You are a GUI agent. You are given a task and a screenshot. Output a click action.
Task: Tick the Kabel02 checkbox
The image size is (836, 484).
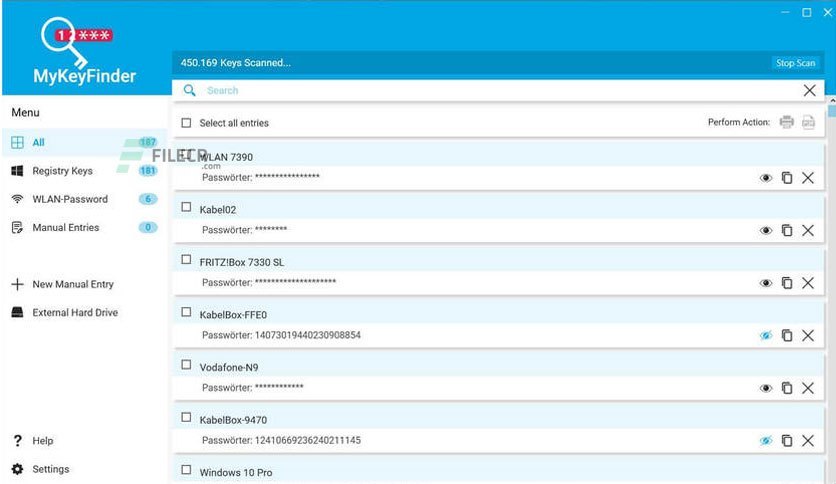click(x=186, y=207)
